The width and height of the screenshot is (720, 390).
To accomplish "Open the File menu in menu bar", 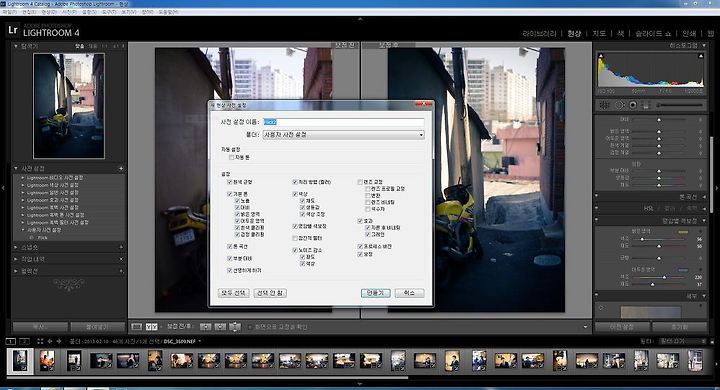I will [x=10, y=12].
